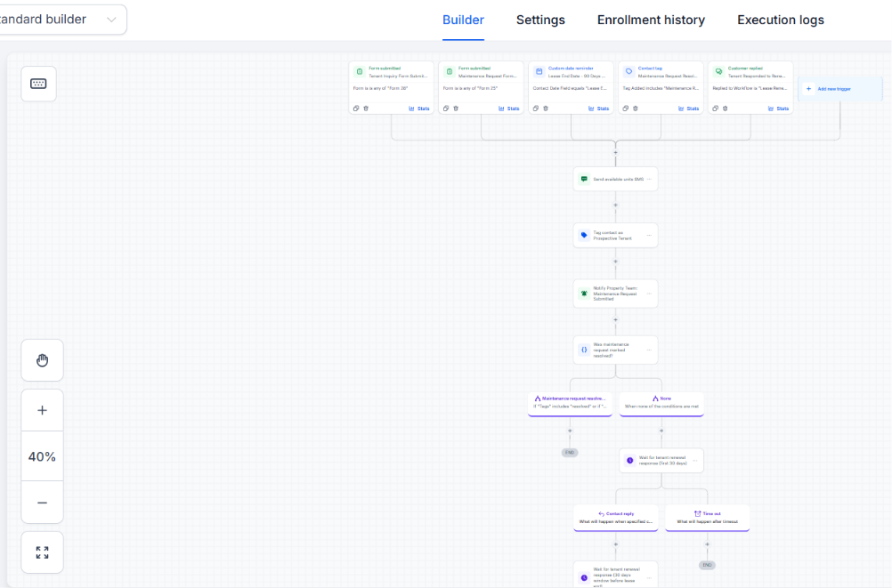892x588 pixels.
Task: Open Wait for tenant renewal first 30 days
Action: coord(661,461)
